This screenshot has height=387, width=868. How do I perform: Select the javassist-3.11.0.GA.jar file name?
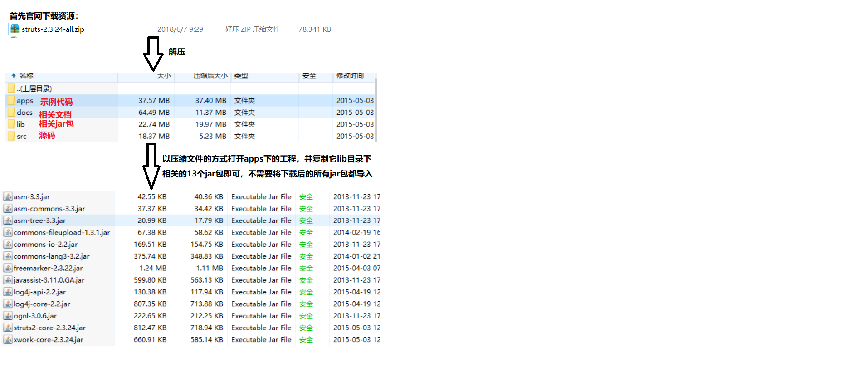coord(49,280)
